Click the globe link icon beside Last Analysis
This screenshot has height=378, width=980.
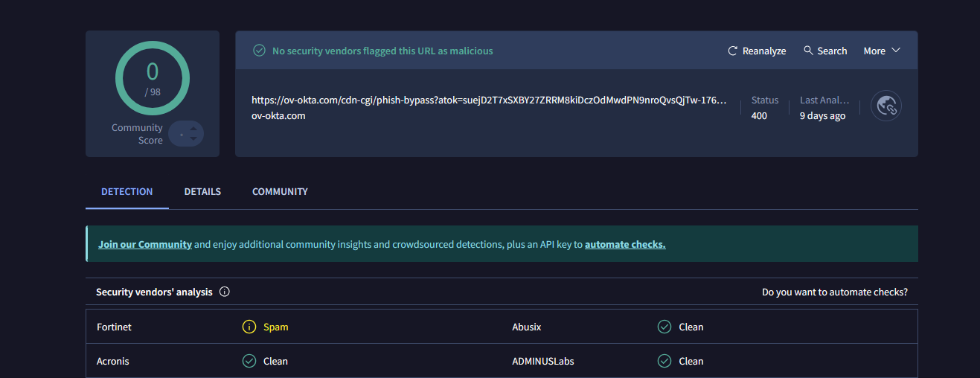click(885, 107)
